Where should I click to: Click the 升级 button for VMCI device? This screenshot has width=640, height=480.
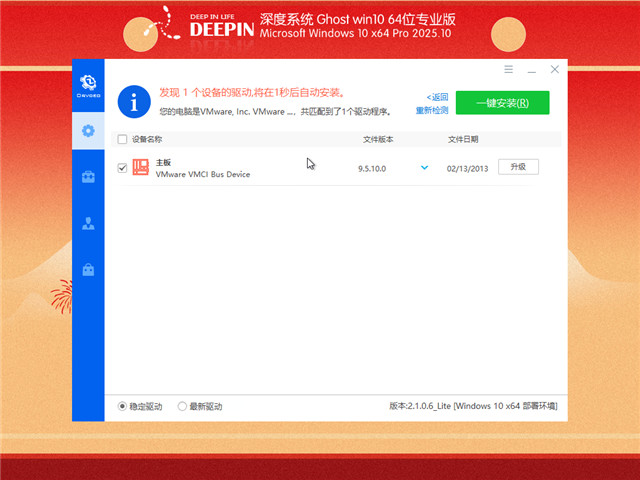coord(518,167)
